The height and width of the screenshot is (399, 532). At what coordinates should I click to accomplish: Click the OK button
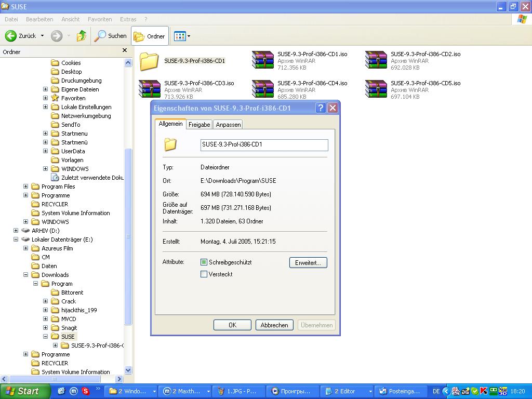click(232, 325)
